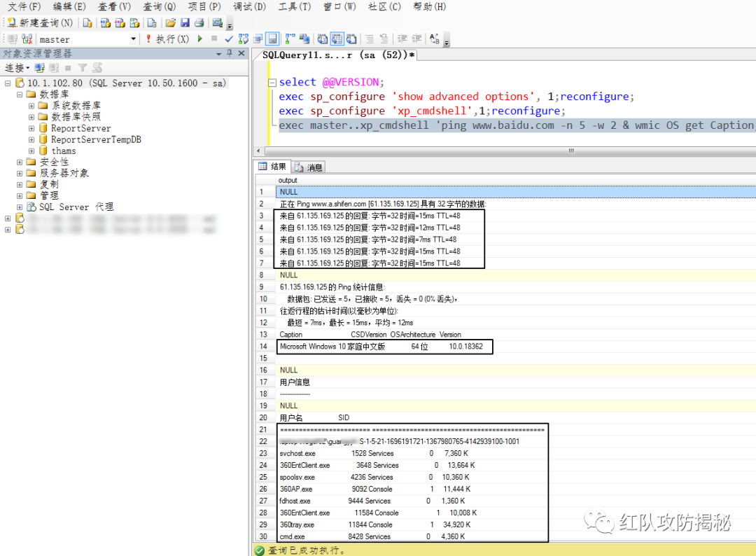756x556 pixels.
Task: Click the Analysis Services DMX query icon
Action: pyautogui.click(x=120, y=22)
